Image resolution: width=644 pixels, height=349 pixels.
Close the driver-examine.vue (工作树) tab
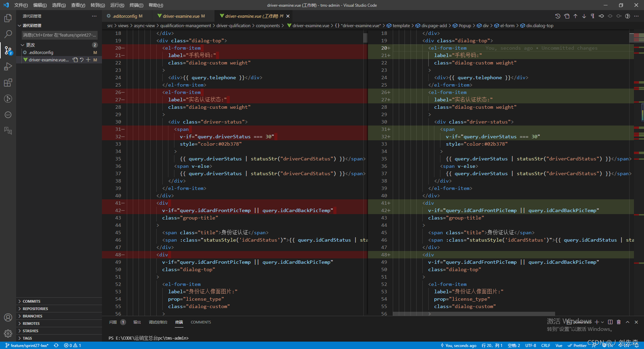point(288,16)
